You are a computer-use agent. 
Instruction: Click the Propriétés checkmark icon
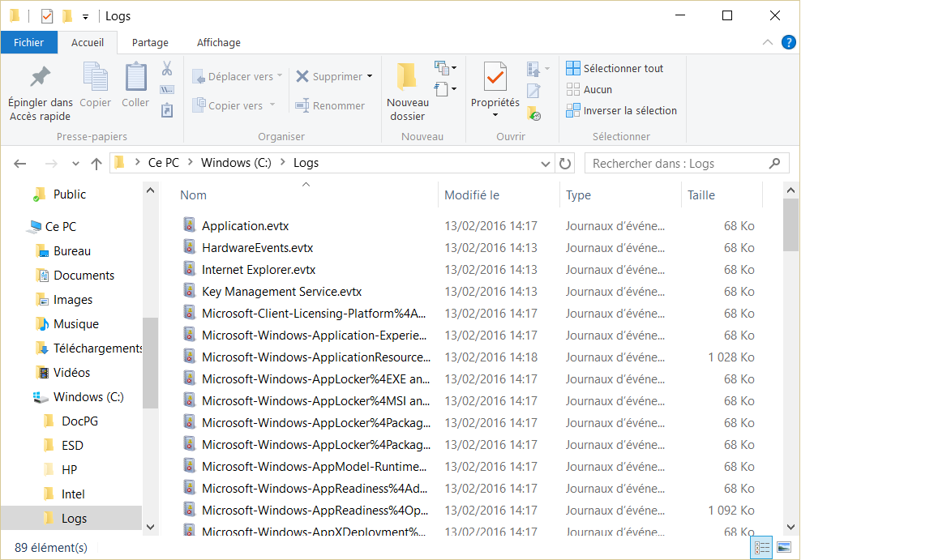pos(495,77)
